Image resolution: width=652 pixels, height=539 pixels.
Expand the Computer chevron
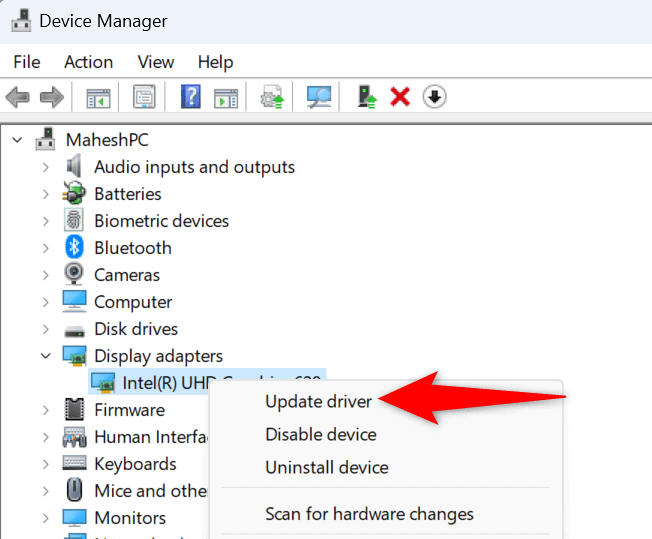pos(46,302)
